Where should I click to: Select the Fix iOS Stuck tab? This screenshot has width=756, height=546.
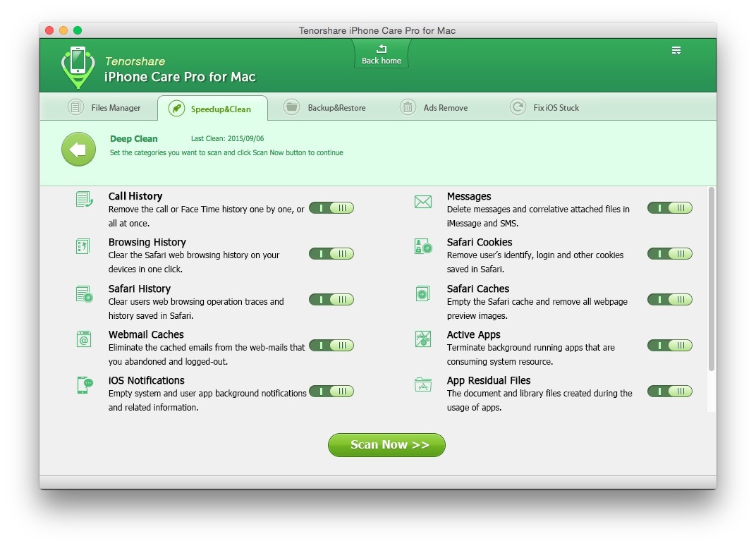(x=545, y=108)
